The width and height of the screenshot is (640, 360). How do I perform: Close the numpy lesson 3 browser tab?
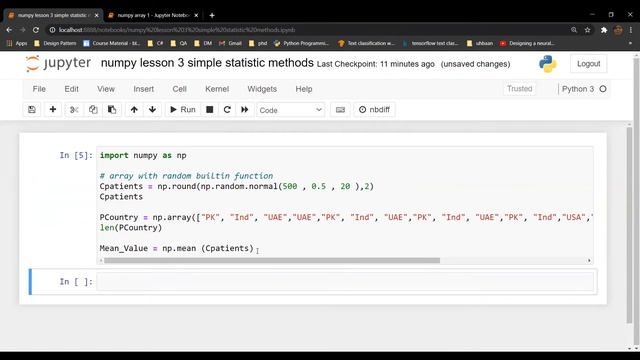click(x=96, y=16)
